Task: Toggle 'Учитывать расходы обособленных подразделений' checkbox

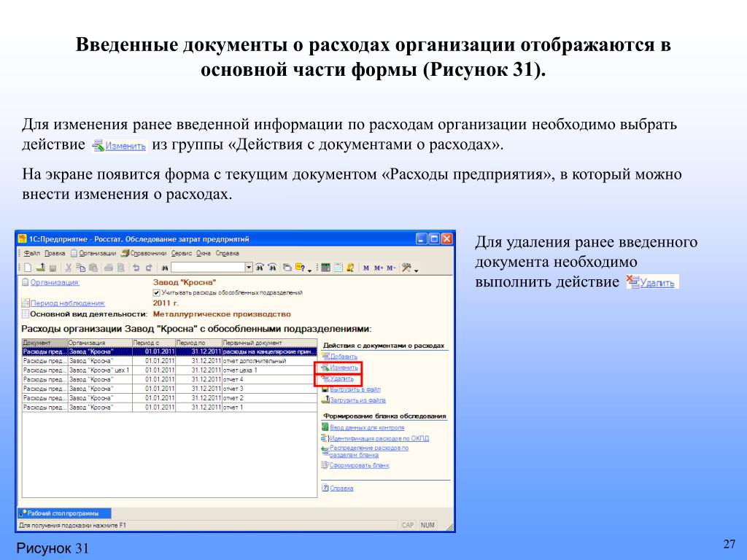Action: [156, 292]
